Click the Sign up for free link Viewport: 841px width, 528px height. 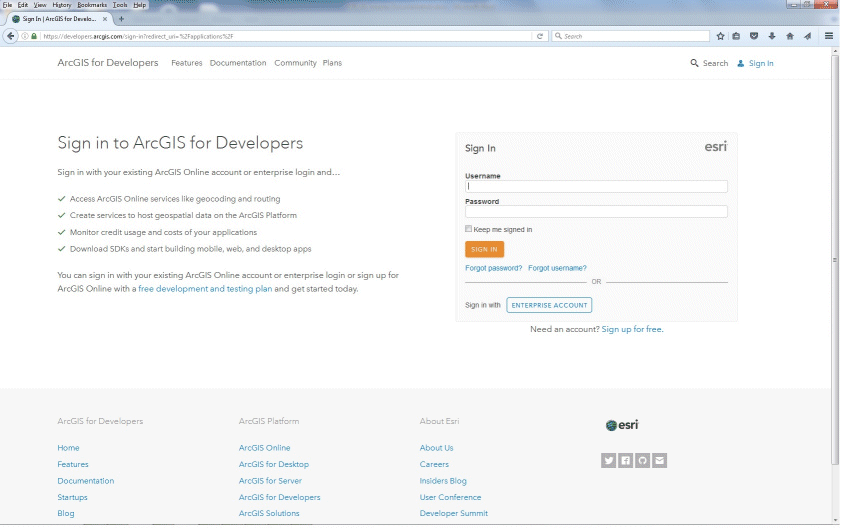point(632,329)
